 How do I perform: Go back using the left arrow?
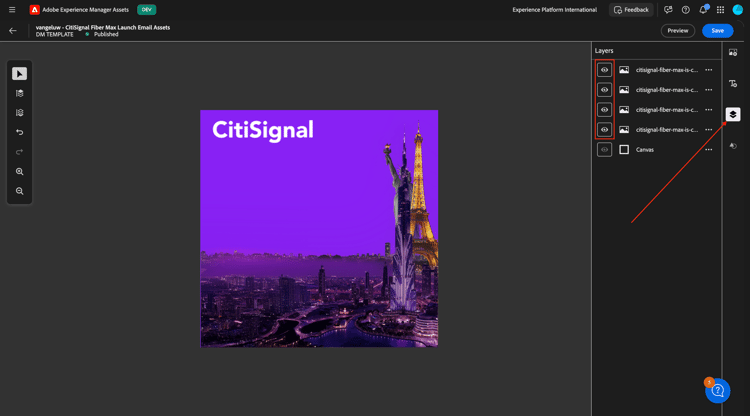(13, 31)
